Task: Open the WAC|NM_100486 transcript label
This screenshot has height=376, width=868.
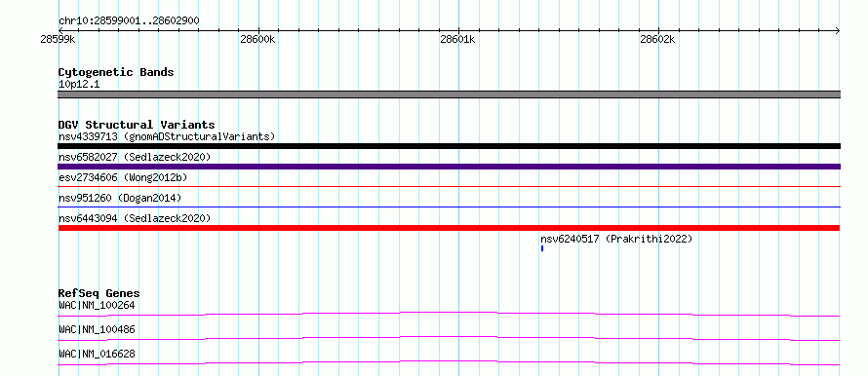Action: pos(97,329)
